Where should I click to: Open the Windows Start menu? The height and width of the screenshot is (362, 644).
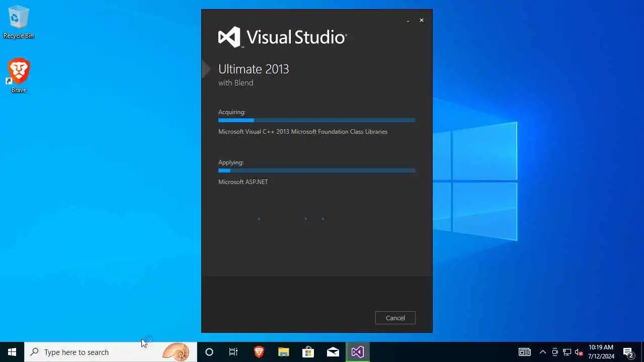pyautogui.click(x=12, y=352)
